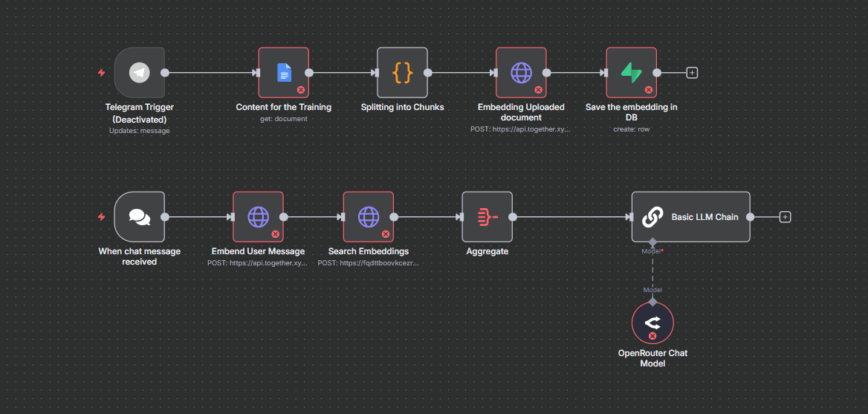Click the Aggregate node icon
The width and height of the screenshot is (868, 414).
point(487,217)
